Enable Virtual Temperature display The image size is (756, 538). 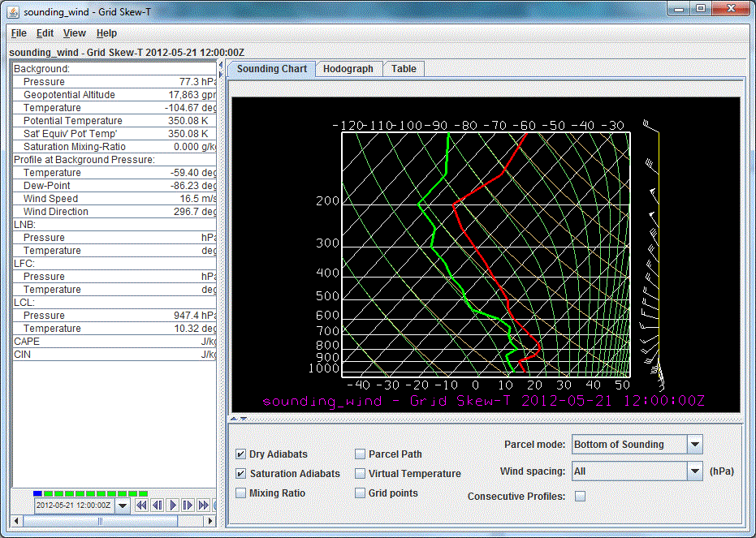point(360,473)
